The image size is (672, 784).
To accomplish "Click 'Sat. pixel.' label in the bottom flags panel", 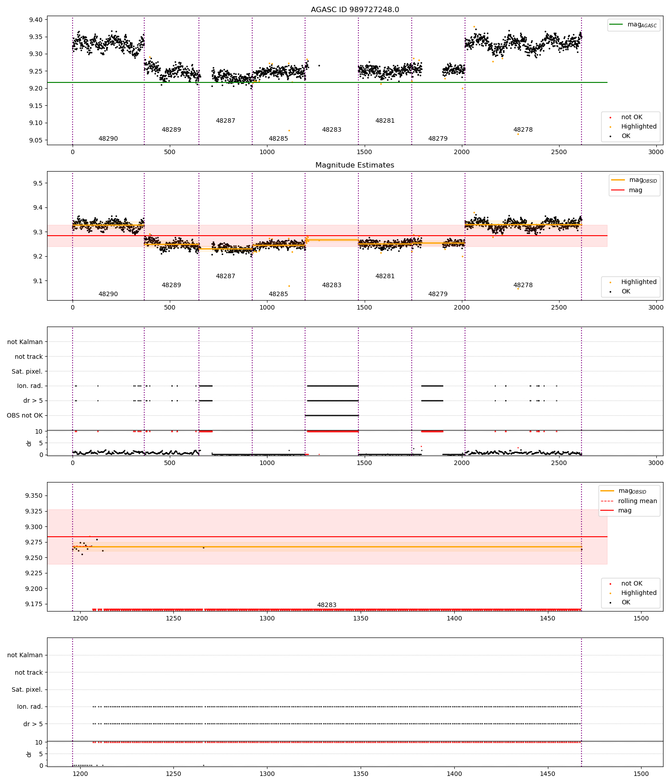I will point(27,689).
